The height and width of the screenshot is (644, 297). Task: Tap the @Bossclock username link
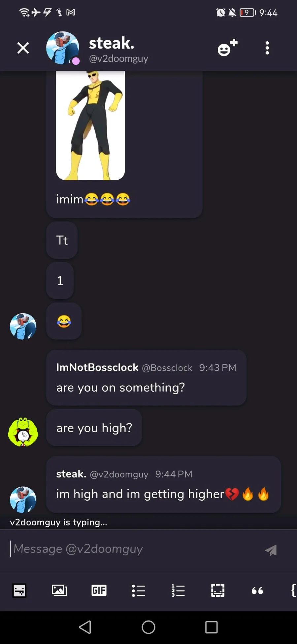click(x=167, y=368)
